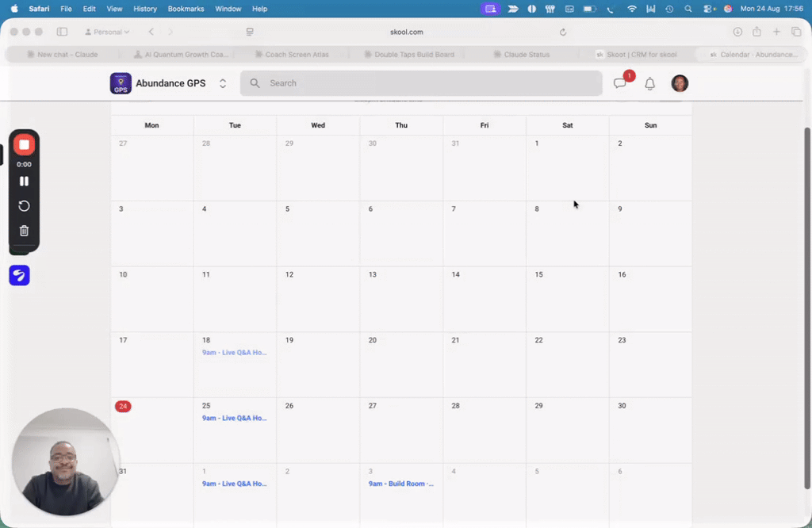This screenshot has width=812, height=528.
Task: Click the search magnifier icon
Action: click(x=255, y=83)
